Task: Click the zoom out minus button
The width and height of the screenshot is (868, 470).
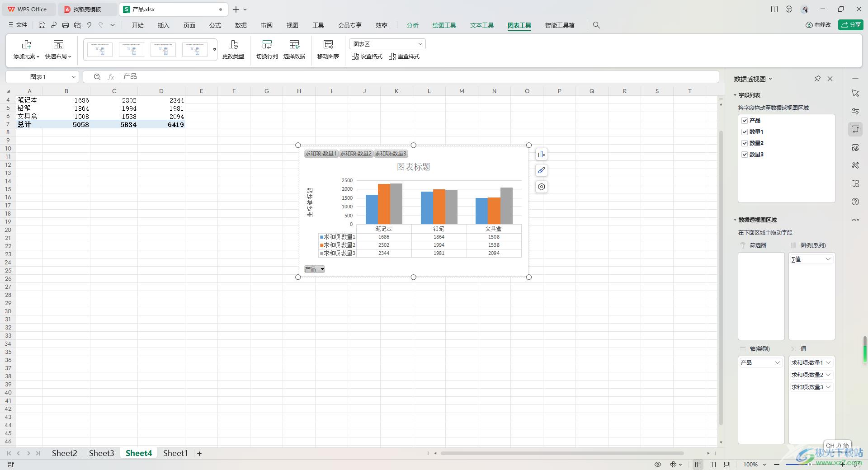Action: point(777,465)
